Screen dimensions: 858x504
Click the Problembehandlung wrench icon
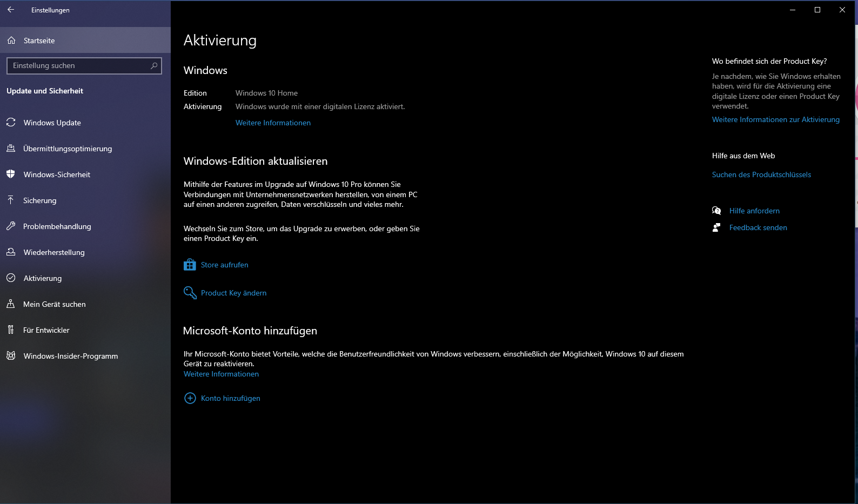(11, 226)
